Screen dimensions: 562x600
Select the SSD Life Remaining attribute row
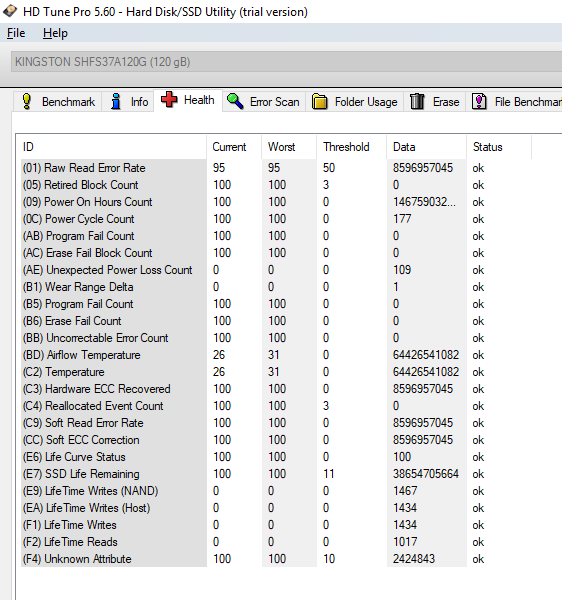tap(252, 474)
